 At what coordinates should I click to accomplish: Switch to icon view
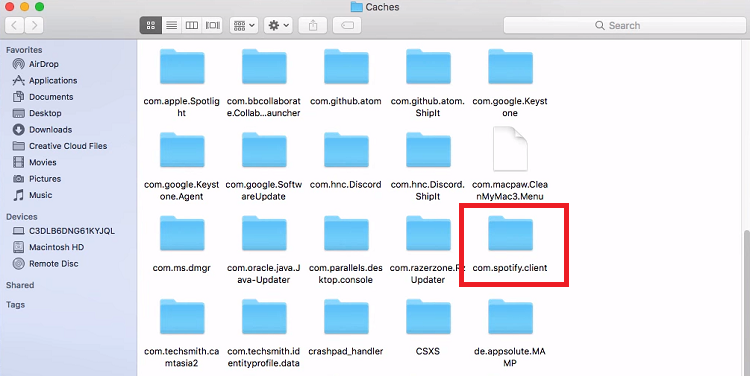[x=151, y=25]
